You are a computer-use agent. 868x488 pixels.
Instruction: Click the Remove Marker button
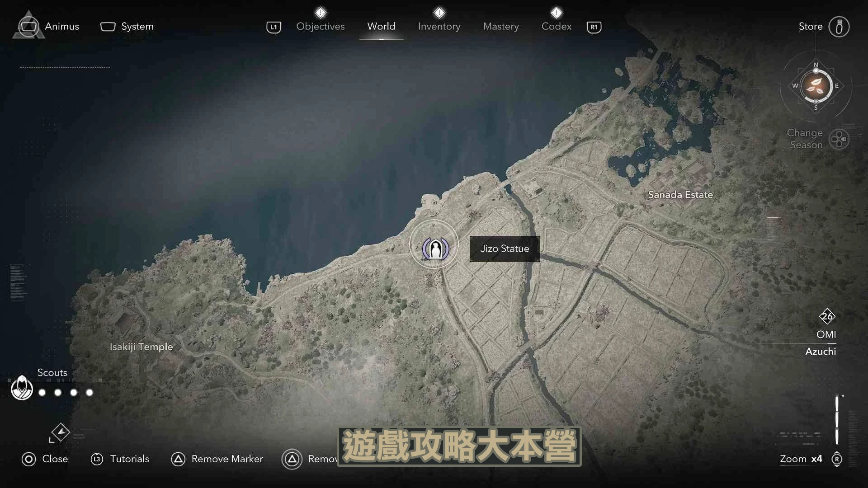click(x=217, y=459)
